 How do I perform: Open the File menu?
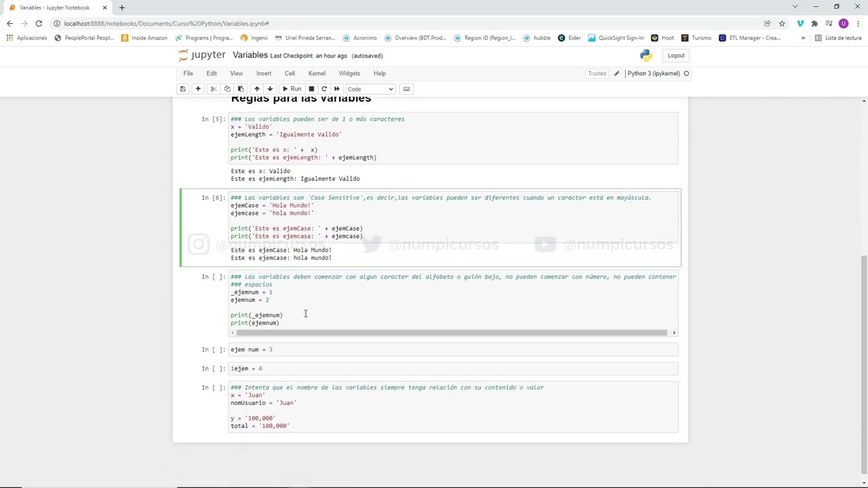click(188, 73)
